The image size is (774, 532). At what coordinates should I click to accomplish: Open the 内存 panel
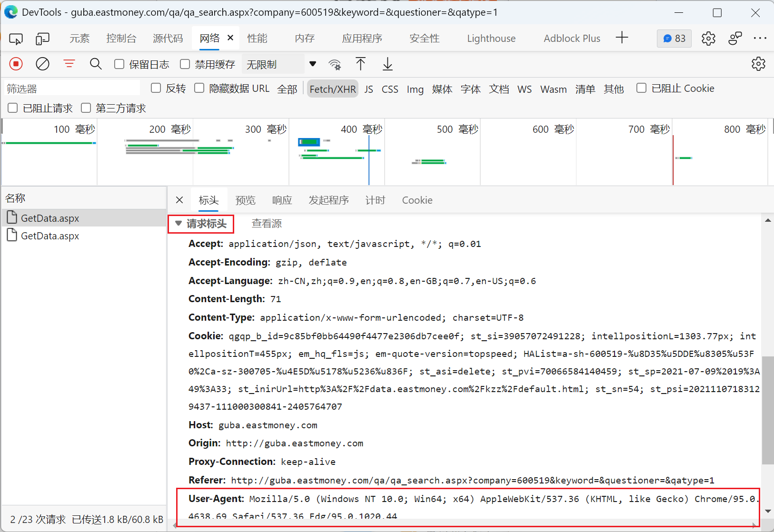[305, 39]
